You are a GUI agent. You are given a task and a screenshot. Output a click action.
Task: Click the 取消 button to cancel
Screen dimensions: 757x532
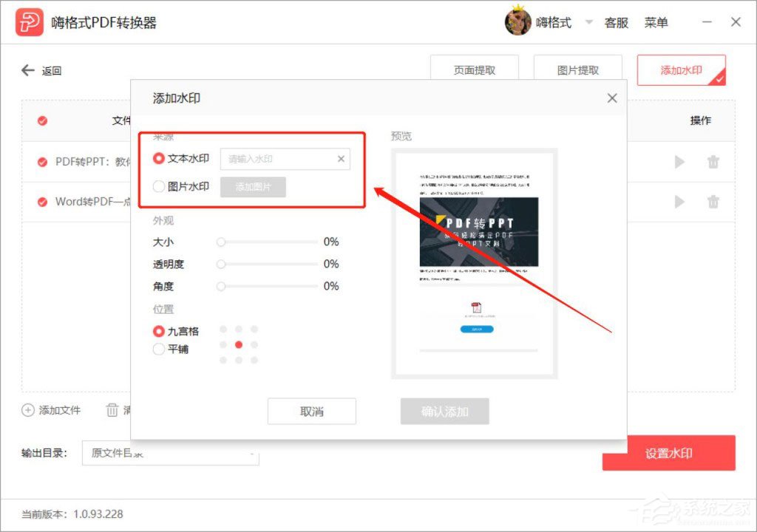[311, 412]
